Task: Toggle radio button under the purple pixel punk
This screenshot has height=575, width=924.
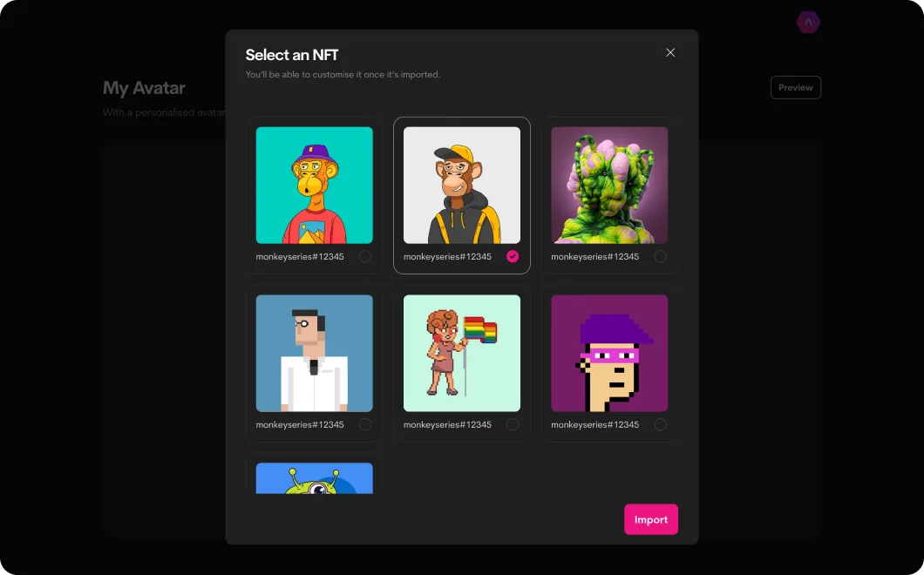Action: [660, 424]
